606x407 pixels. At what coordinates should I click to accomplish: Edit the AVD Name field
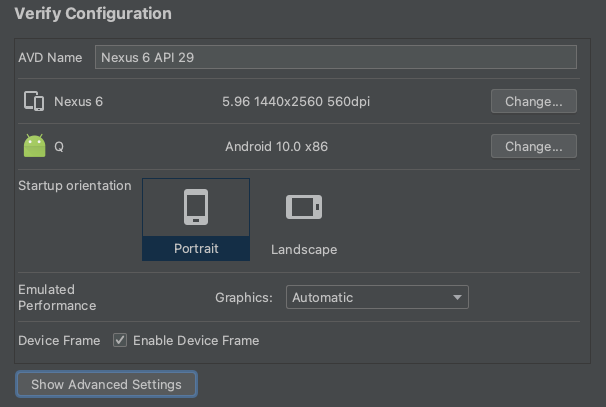[336, 57]
